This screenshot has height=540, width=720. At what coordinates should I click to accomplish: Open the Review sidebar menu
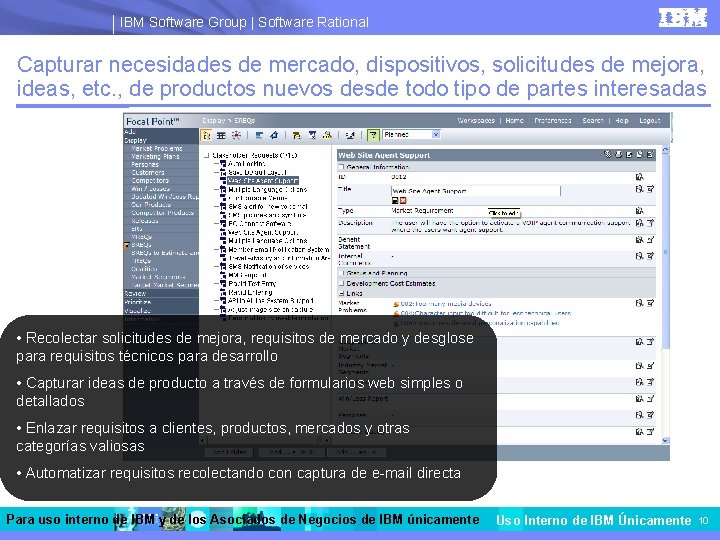(135, 294)
